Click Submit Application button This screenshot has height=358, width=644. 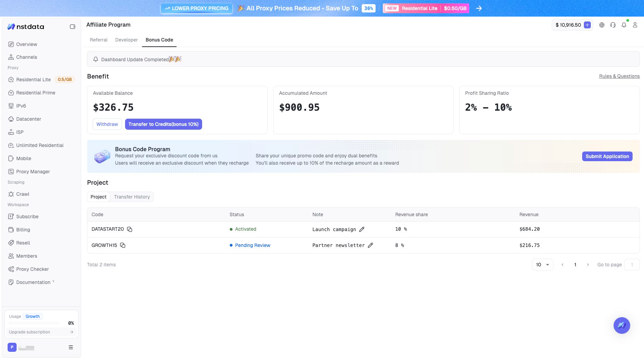(607, 156)
